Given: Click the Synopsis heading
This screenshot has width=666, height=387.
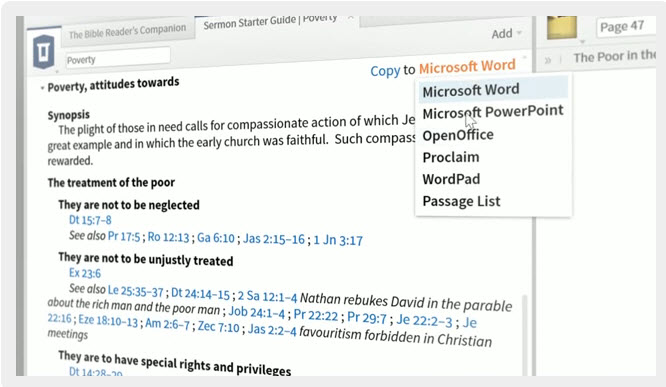Looking at the screenshot, I should [69, 115].
